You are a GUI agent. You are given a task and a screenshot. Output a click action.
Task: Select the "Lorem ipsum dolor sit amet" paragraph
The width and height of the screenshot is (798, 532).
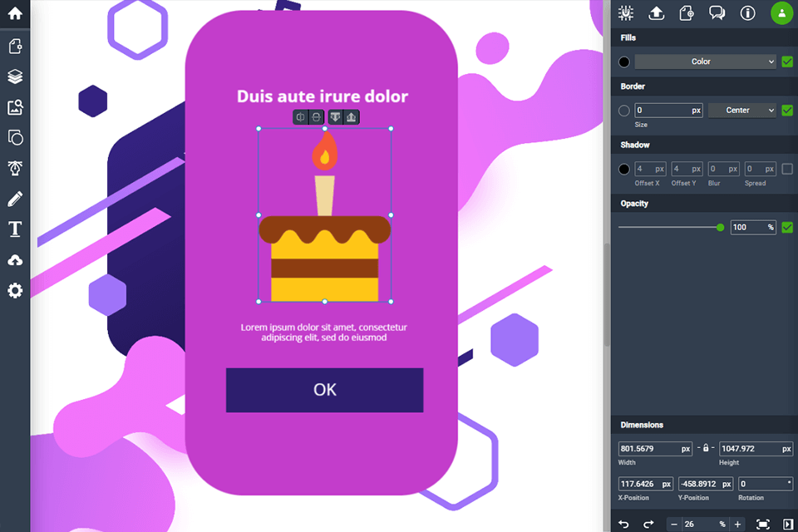[323, 332]
